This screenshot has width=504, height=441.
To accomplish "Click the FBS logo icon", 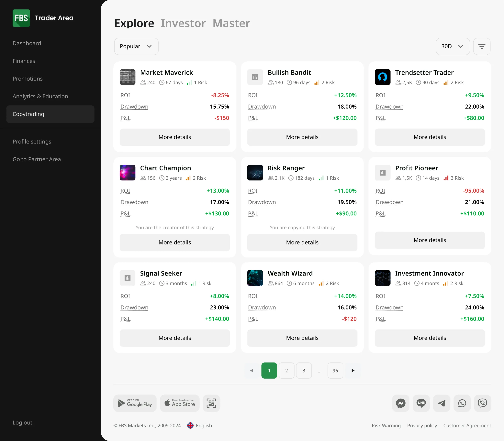I will [x=21, y=18].
